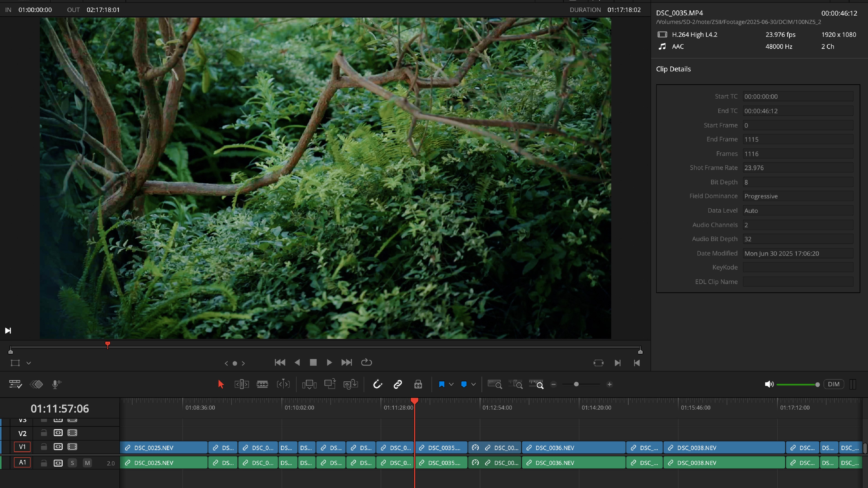Toggle loop playback icon
Screen dimensions: 868x488
tap(366, 362)
